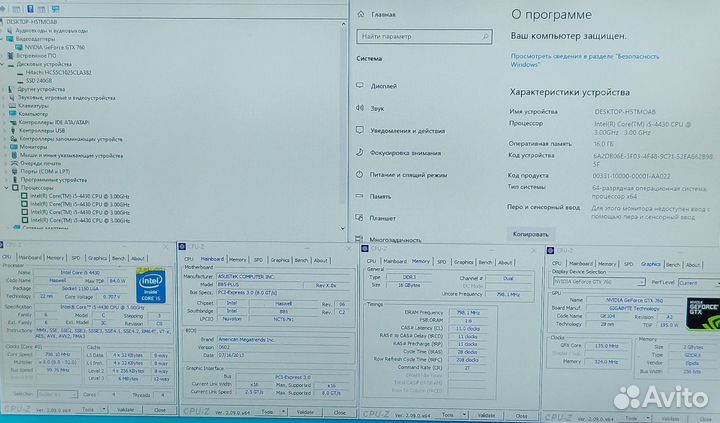The width and height of the screenshot is (720, 423).
Task: Click the Копировать button
Action: (530, 234)
